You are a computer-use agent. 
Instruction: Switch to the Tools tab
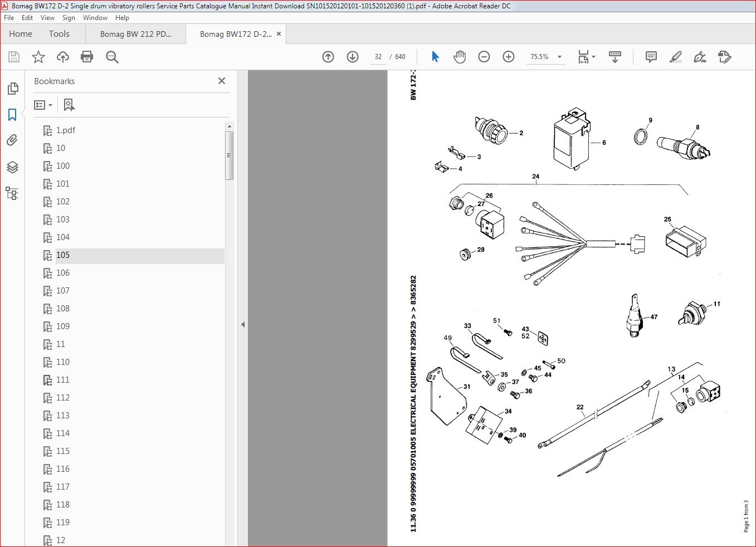(59, 34)
